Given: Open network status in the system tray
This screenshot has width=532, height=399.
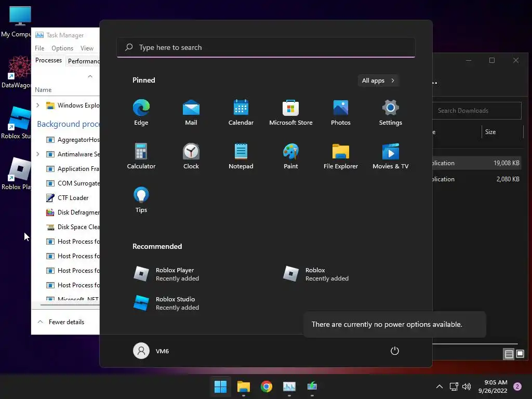Looking at the screenshot, I should 454,387.
